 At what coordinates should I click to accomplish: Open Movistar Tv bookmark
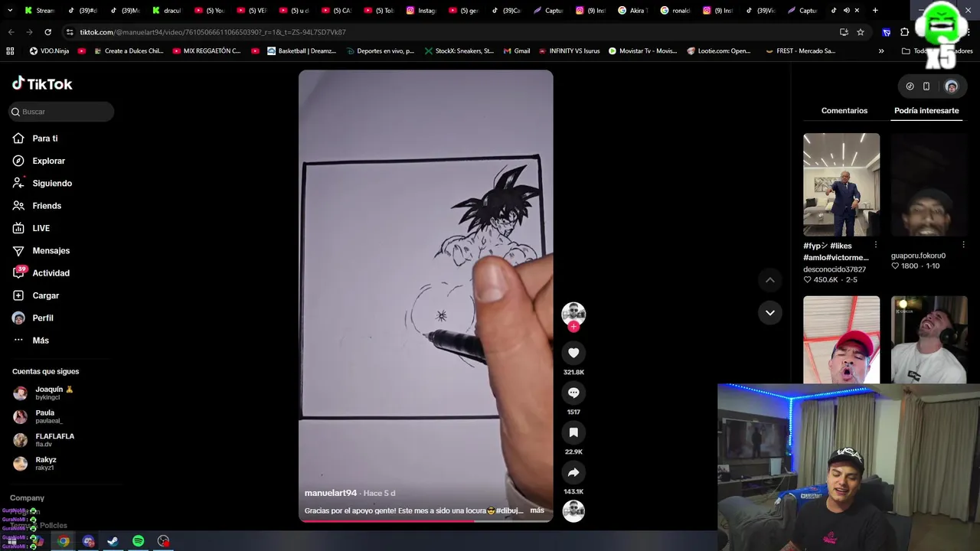point(643,51)
